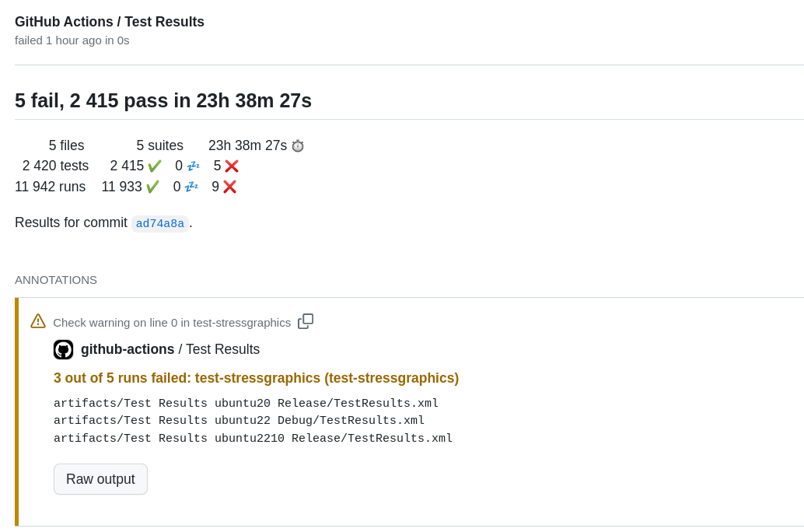Click the sleeping zzz icon in runs row
Viewport: 804px width, 532px height.
[191, 187]
